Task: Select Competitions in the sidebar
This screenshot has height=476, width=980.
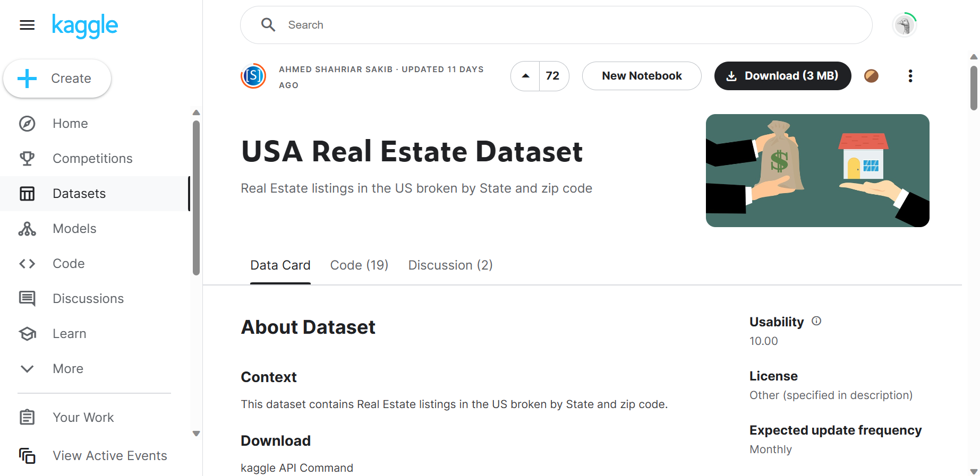Action: coord(95,159)
